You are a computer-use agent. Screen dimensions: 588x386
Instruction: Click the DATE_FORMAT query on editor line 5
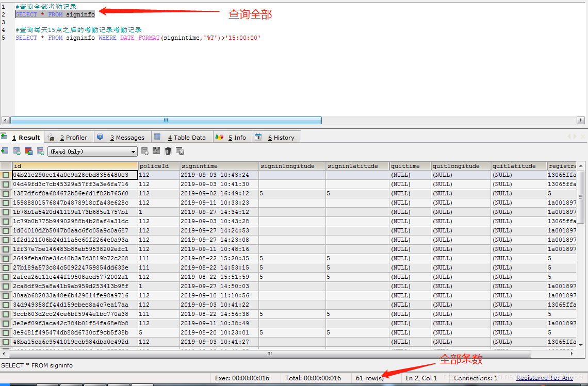pyautogui.click(x=138, y=38)
